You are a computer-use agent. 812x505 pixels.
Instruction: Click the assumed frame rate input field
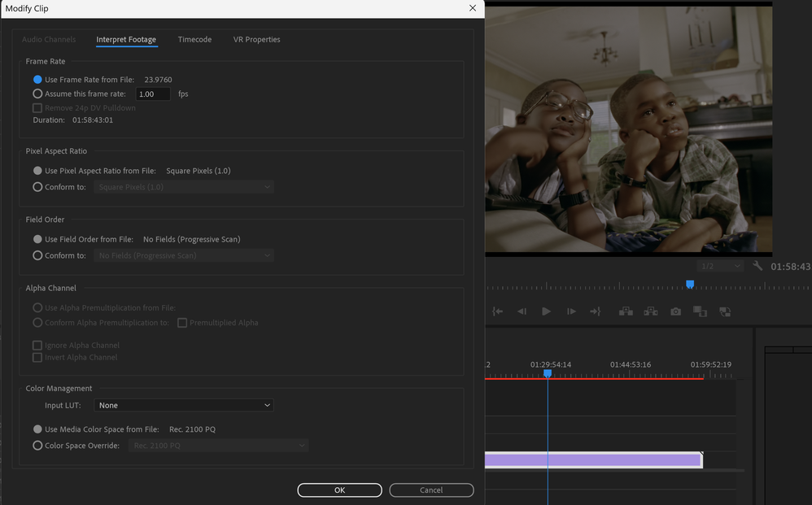[153, 94]
